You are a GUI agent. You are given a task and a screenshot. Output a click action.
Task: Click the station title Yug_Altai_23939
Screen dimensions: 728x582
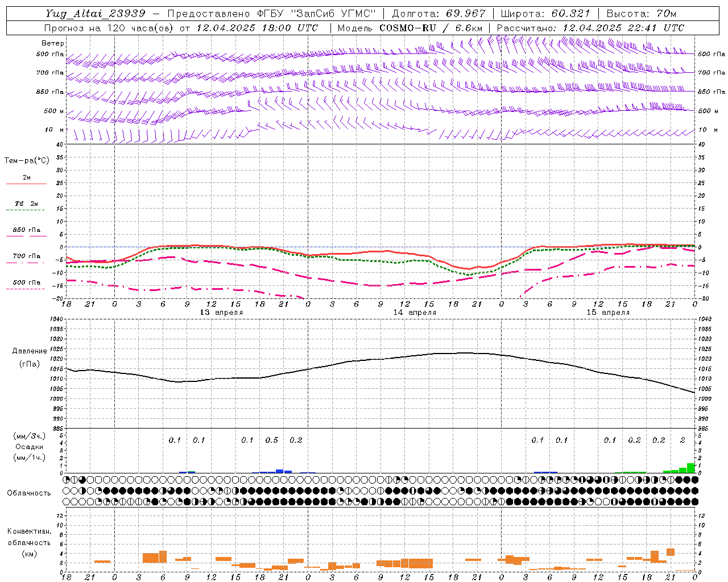point(96,14)
